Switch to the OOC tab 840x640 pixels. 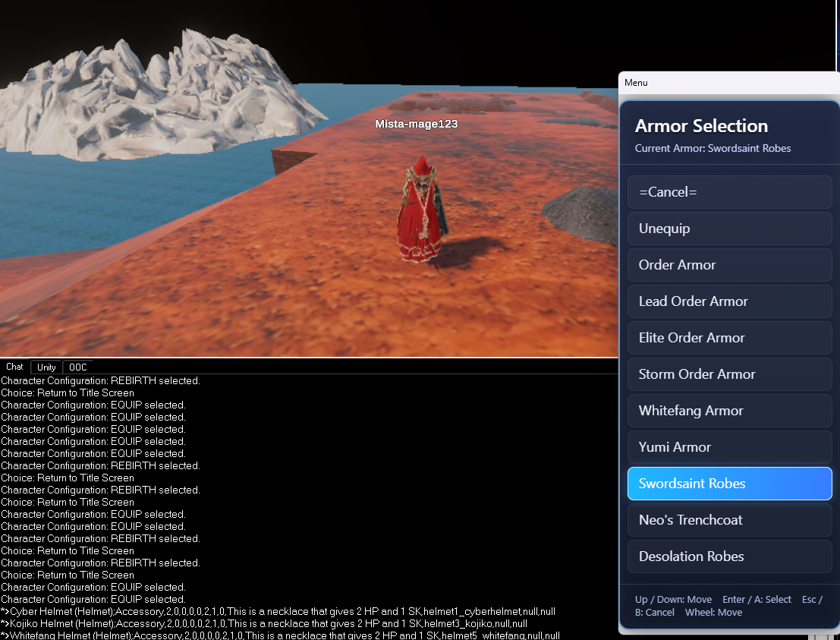(77, 367)
